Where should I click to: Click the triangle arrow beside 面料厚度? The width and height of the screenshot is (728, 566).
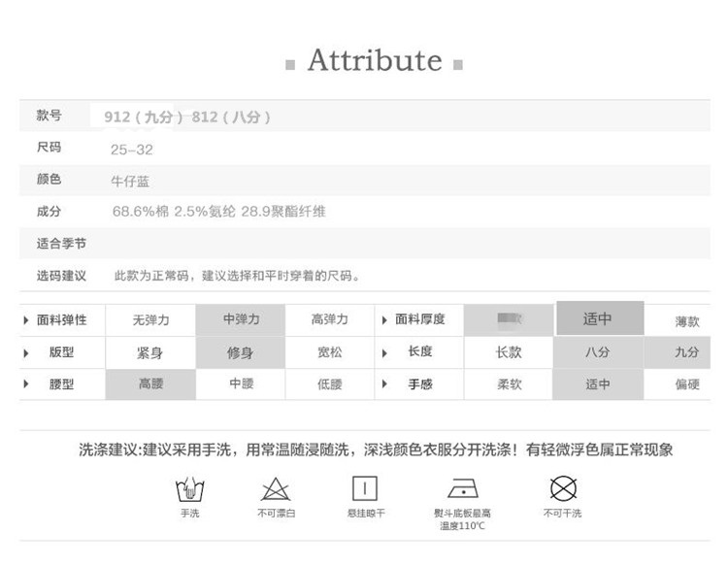384,320
